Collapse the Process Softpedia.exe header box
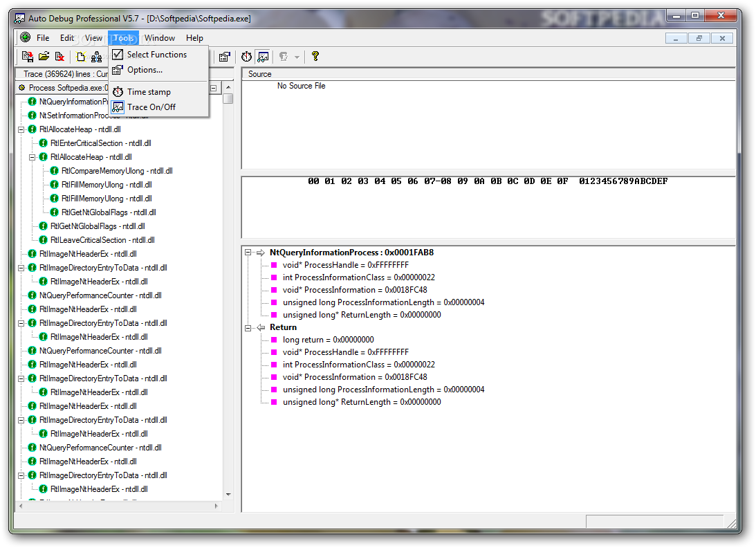The width and height of the screenshot is (756, 548). [214, 88]
